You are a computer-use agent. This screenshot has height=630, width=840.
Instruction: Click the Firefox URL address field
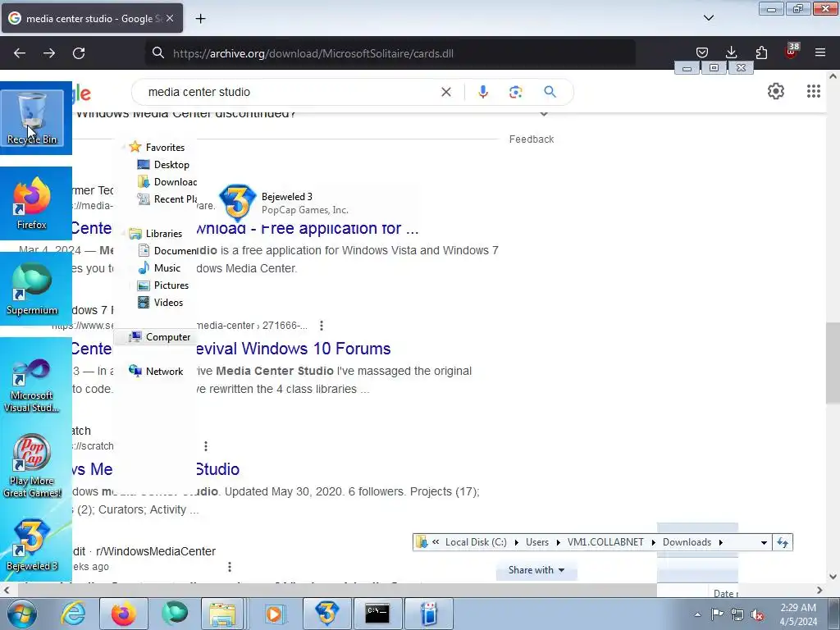[x=390, y=53]
